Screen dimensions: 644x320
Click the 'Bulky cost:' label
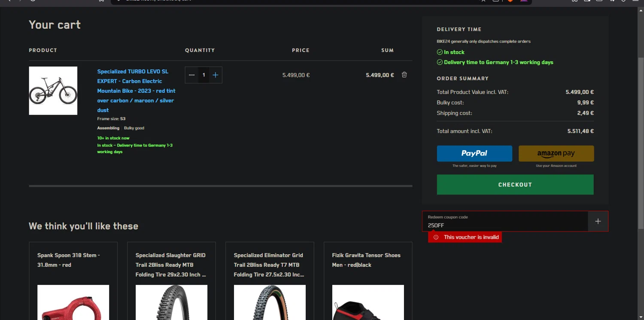click(x=450, y=103)
